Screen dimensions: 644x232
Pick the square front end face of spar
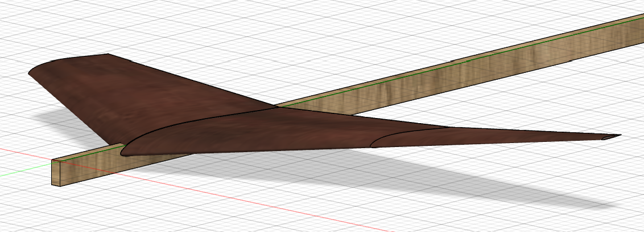[x=56, y=174]
